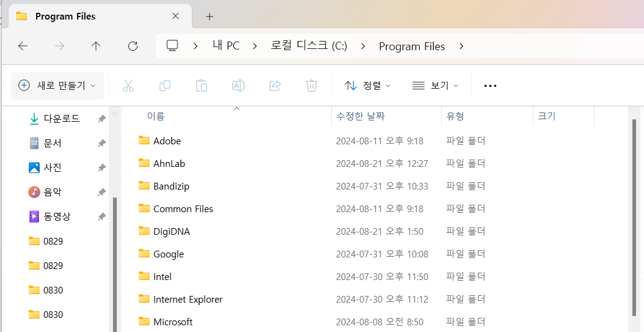Refresh the Program Files folder view
644x332 pixels.
click(x=133, y=46)
